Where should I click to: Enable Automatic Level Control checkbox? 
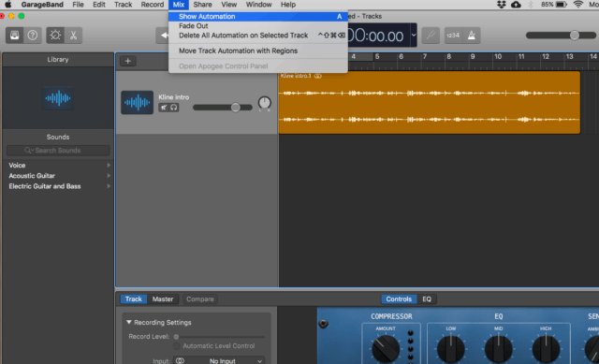point(177,346)
